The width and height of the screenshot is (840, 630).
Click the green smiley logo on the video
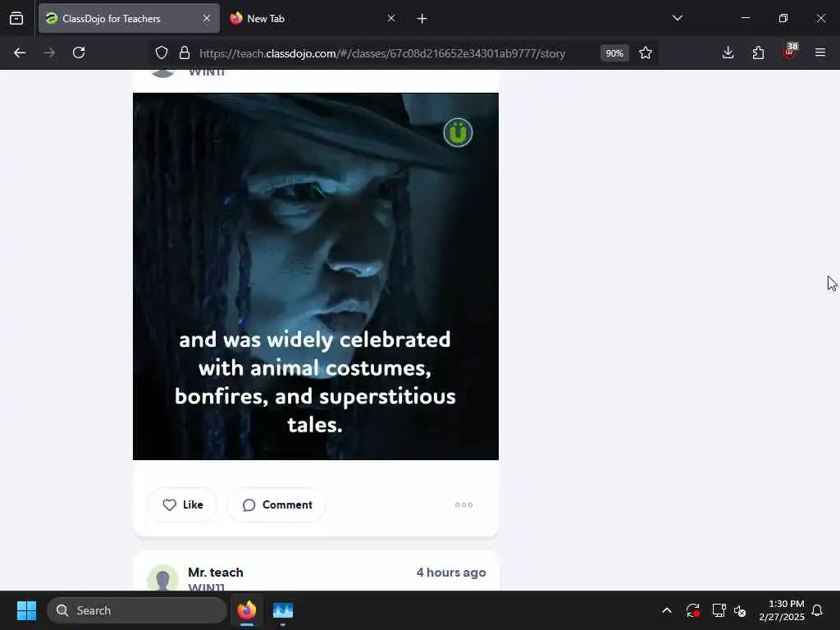point(458,132)
